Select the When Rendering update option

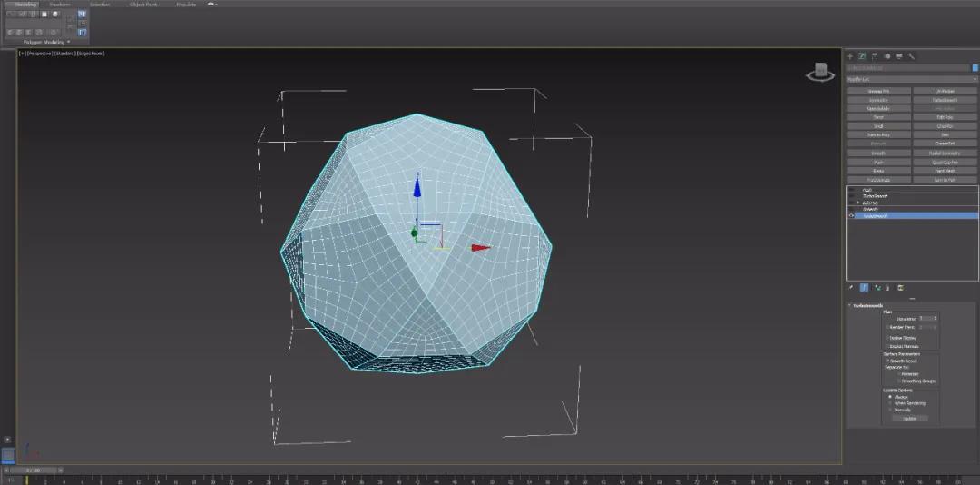coord(890,403)
